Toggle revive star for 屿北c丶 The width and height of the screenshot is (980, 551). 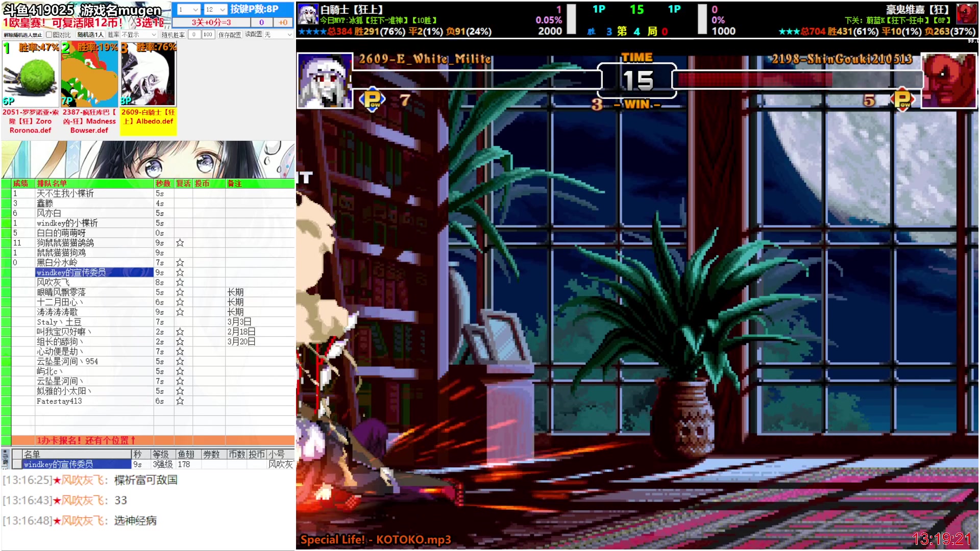pyautogui.click(x=180, y=371)
